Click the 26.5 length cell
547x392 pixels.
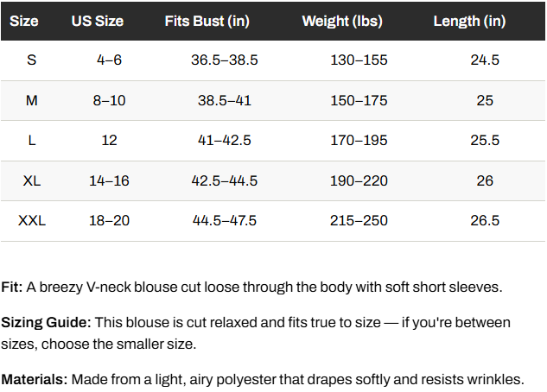coord(485,220)
